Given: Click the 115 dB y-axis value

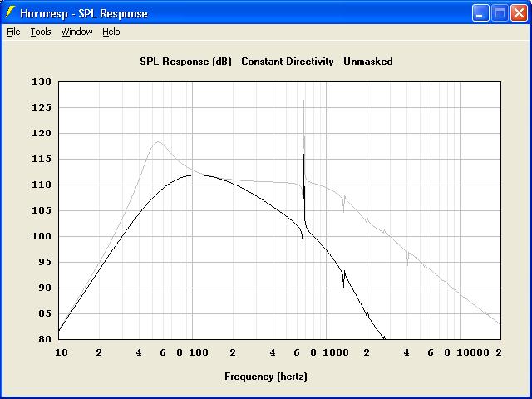Looking at the screenshot, I should pyautogui.click(x=42, y=159).
